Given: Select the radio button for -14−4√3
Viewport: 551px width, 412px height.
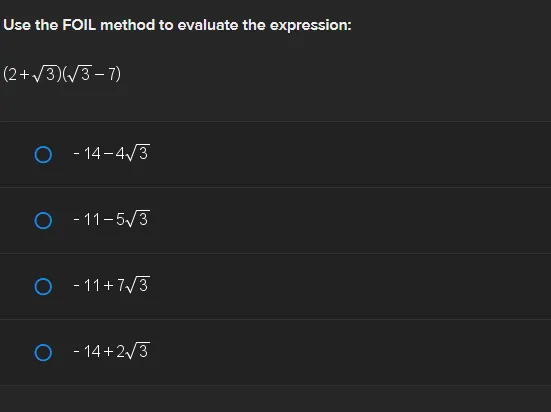Looking at the screenshot, I should [43, 155].
